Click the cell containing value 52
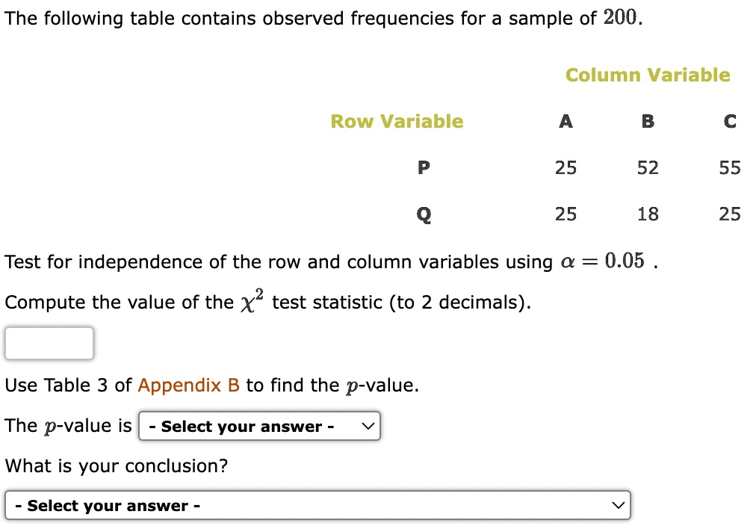The image size is (756, 532). tap(648, 167)
